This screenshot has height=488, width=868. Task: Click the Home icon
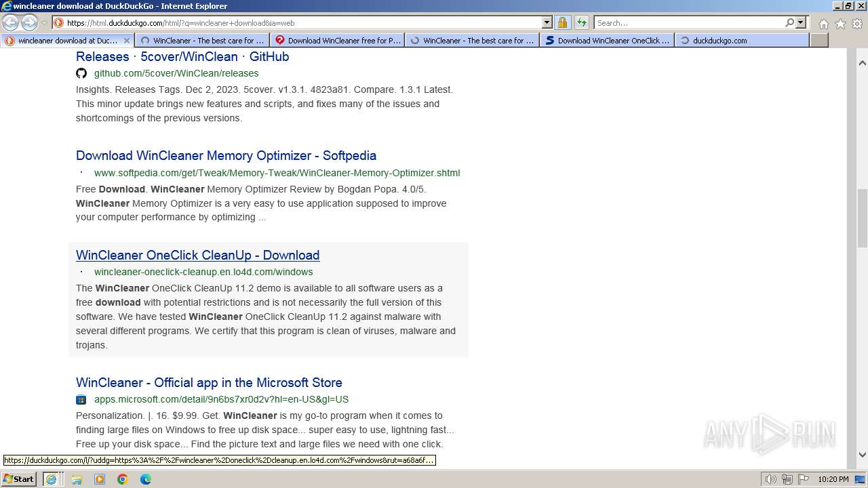tap(823, 24)
